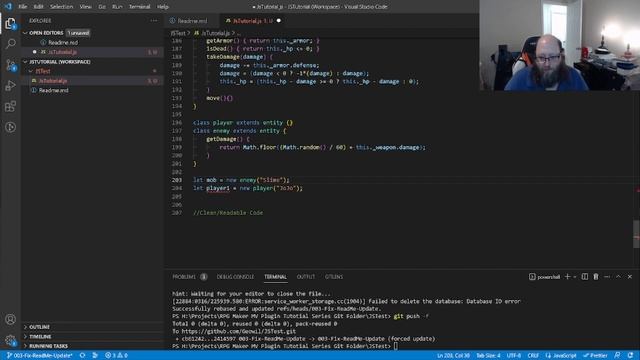Open the File menu
The image size is (640, 360).
[23, 7]
